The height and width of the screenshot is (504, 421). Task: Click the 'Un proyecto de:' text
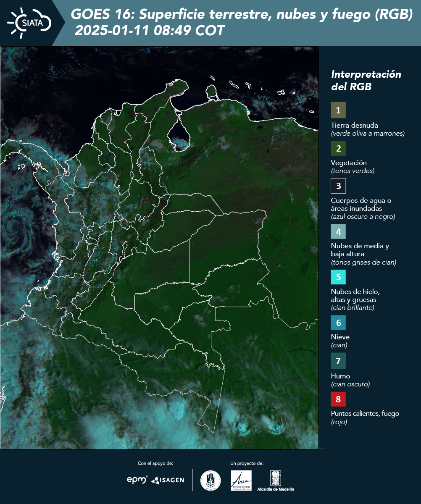pyautogui.click(x=247, y=463)
